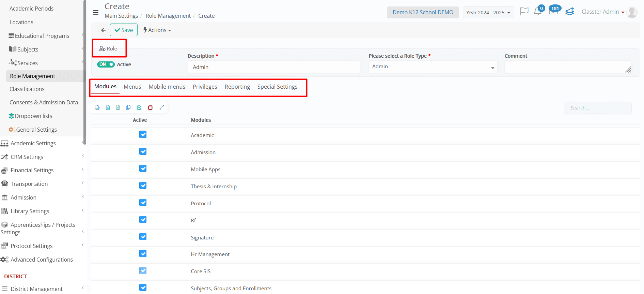
Task: Open Classifications in sidebar
Action: (x=27, y=89)
